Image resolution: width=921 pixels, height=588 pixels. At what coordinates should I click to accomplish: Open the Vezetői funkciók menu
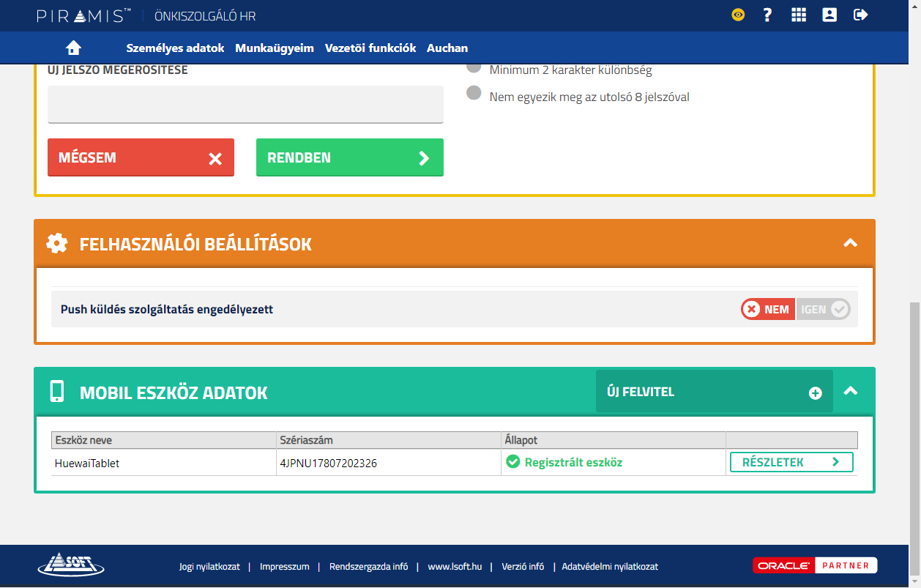coord(370,48)
